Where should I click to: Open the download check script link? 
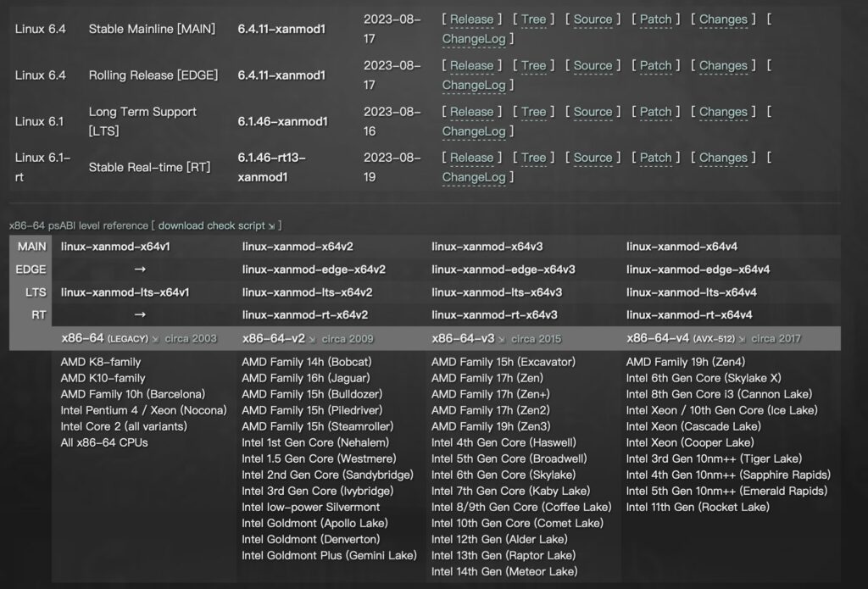(211, 225)
